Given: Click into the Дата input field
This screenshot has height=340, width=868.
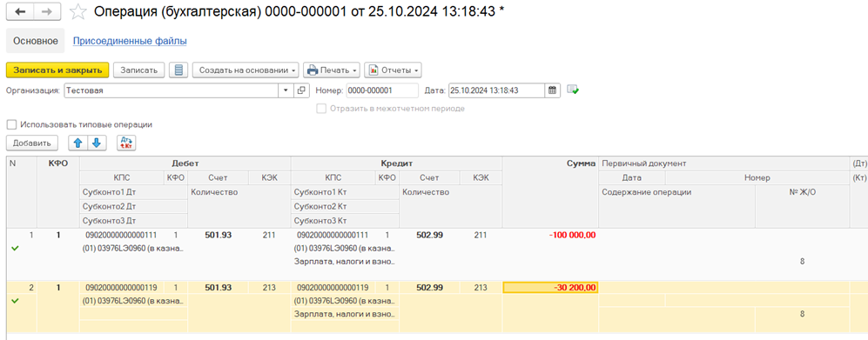Looking at the screenshot, I should tap(496, 90).
